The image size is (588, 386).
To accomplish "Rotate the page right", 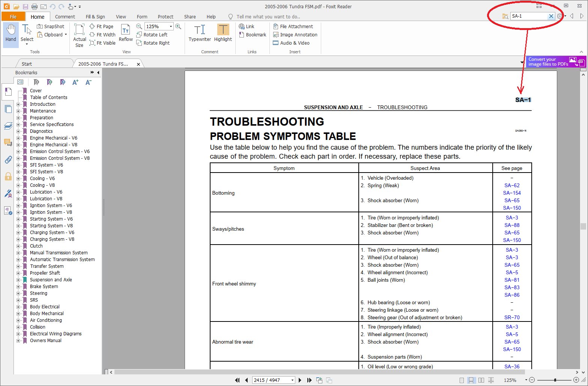I will click(x=153, y=43).
